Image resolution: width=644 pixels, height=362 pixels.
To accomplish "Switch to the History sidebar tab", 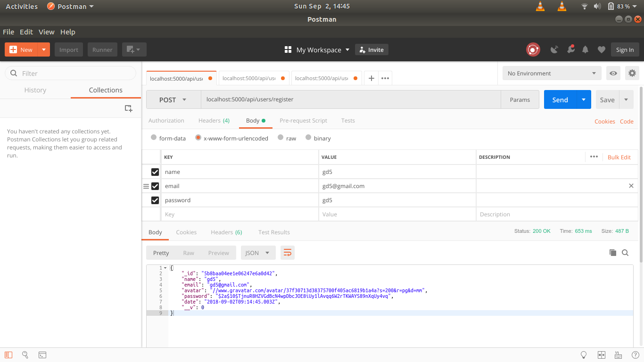I will [x=35, y=90].
